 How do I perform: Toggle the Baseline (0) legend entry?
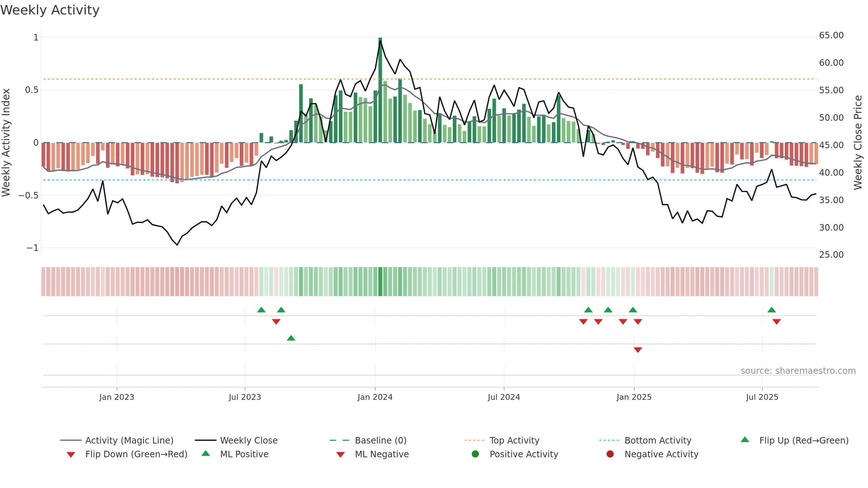[368, 440]
